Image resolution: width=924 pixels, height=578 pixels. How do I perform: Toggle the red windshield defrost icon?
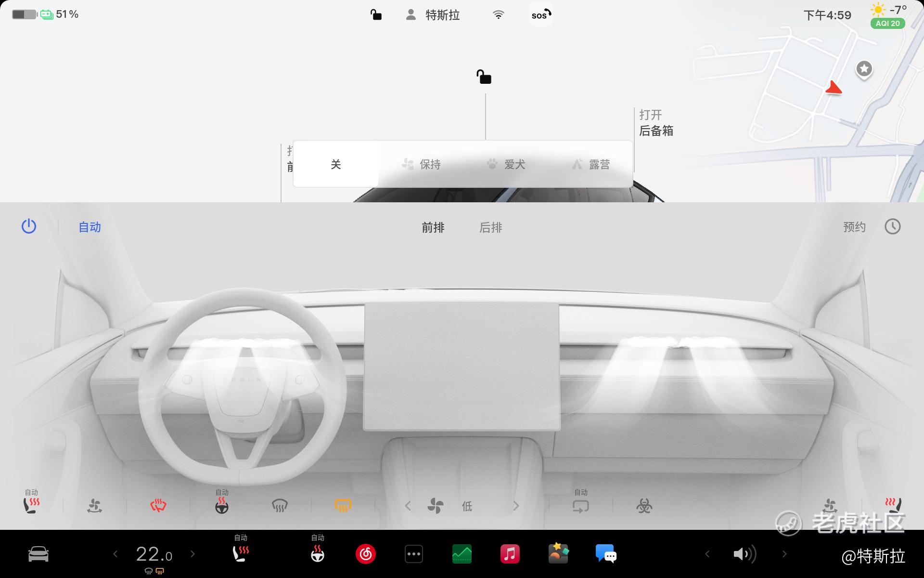(158, 506)
